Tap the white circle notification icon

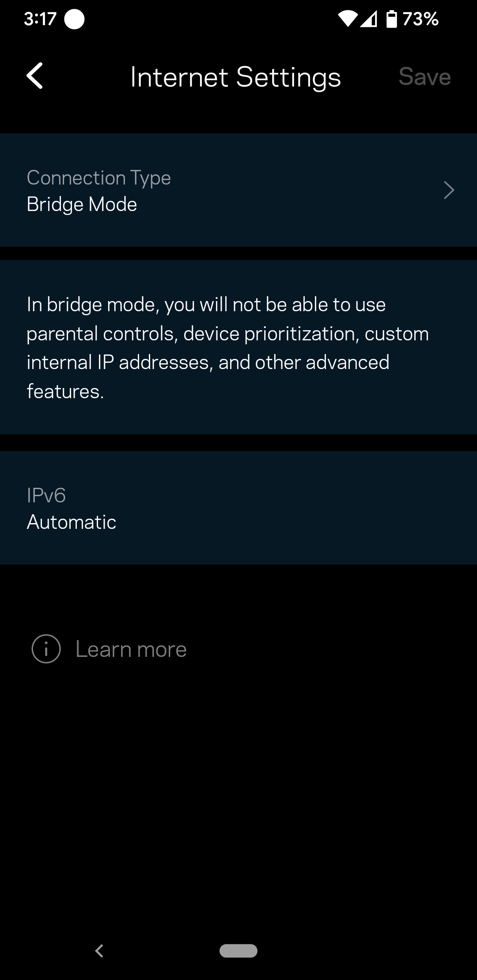click(x=74, y=19)
